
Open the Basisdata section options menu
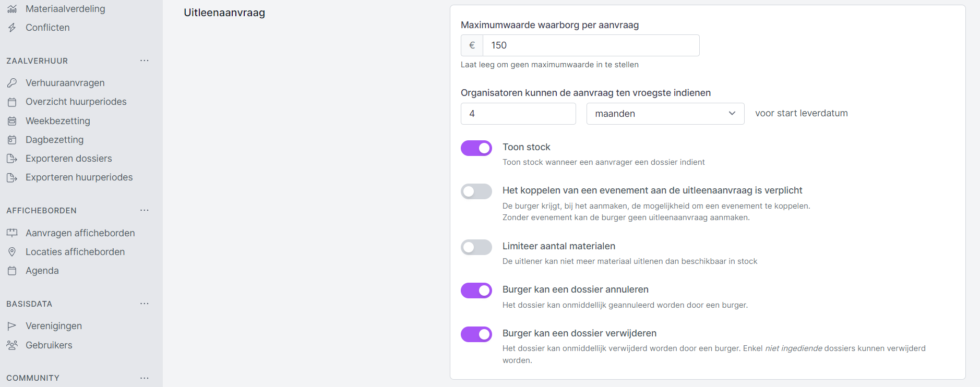[145, 304]
